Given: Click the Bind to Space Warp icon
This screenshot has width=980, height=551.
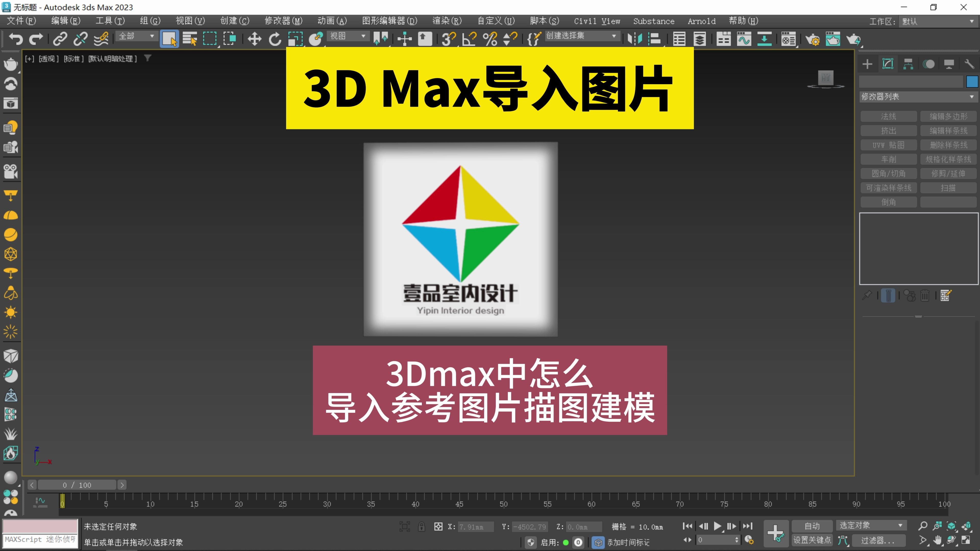Looking at the screenshot, I should (101, 39).
